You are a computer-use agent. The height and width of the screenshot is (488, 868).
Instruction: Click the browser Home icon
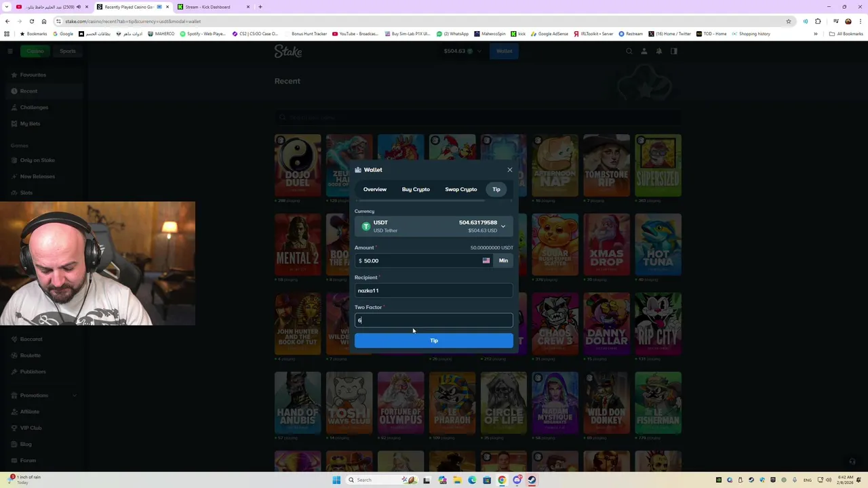pos(44,21)
